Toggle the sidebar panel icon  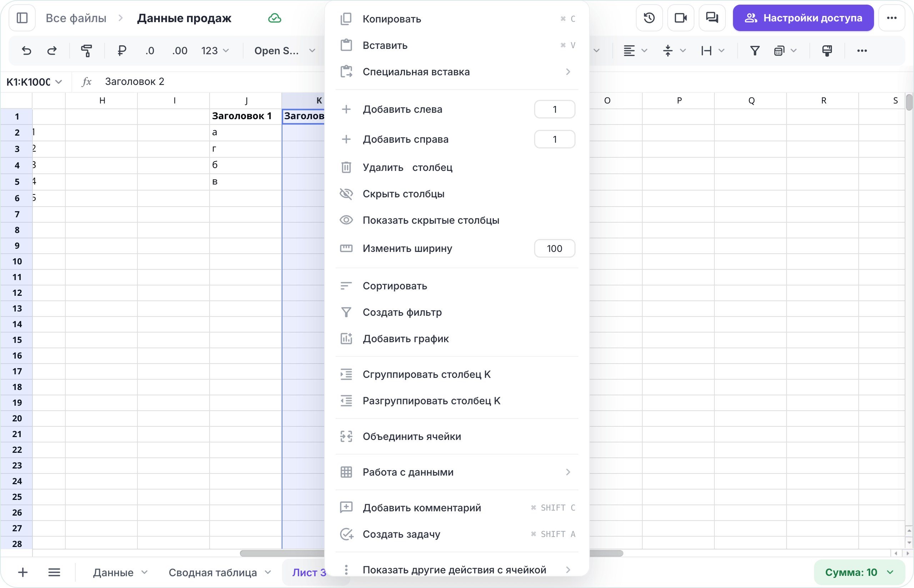(x=22, y=18)
